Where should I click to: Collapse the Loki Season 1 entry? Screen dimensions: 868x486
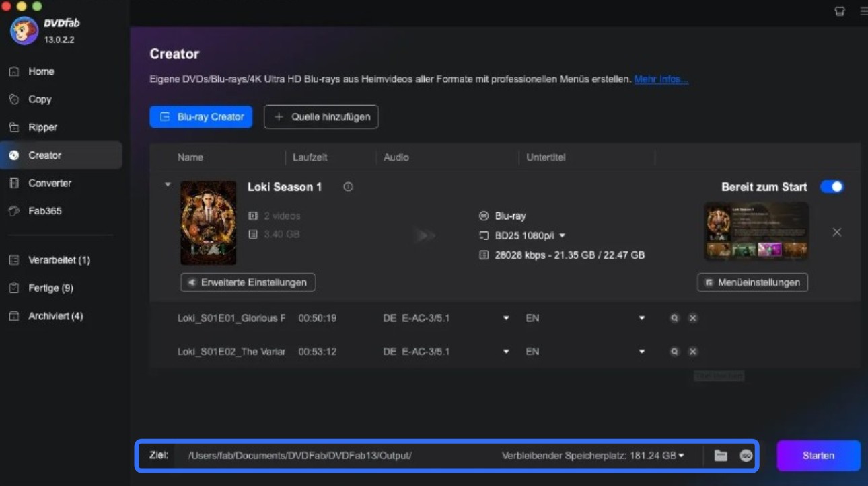[x=168, y=184]
